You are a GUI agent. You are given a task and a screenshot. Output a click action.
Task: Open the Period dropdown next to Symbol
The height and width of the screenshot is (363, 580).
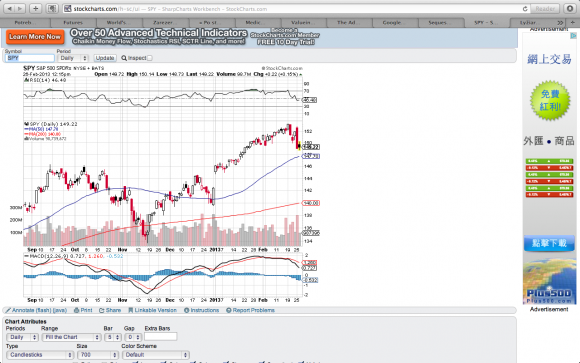tap(72, 58)
